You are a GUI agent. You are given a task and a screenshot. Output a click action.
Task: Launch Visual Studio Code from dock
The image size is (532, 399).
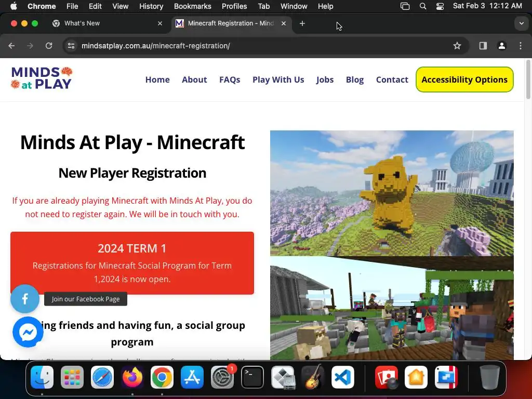(x=343, y=377)
